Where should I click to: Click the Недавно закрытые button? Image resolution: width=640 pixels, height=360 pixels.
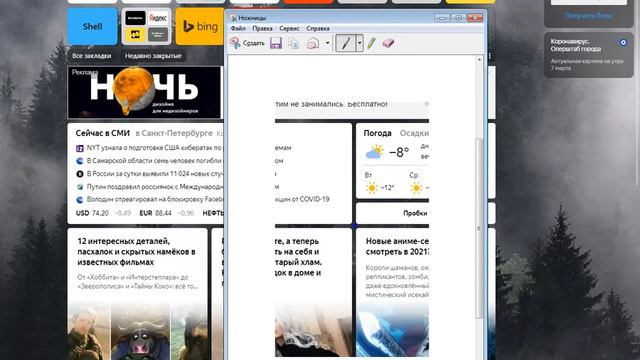[x=153, y=56]
